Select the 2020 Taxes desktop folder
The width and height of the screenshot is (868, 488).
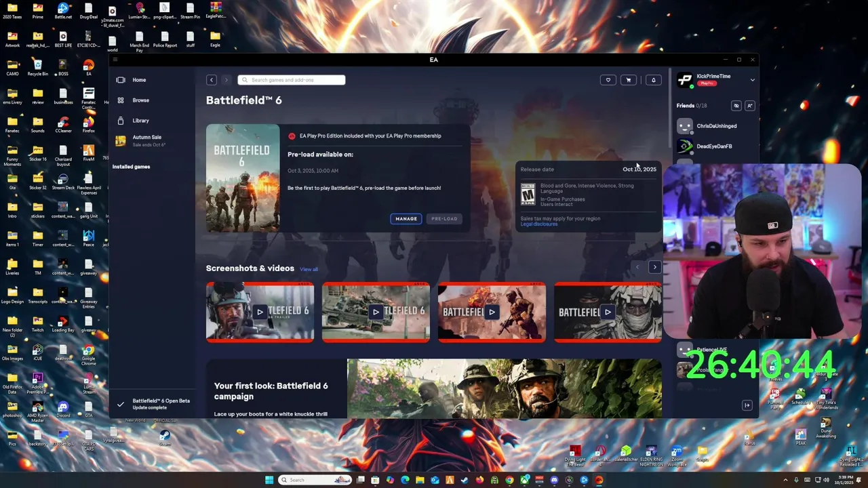(x=12, y=11)
